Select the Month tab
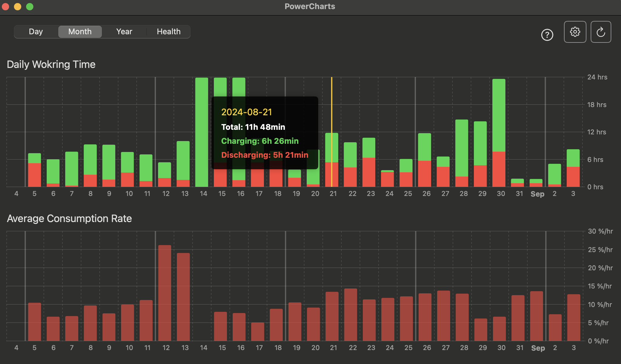 coord(80,32)
